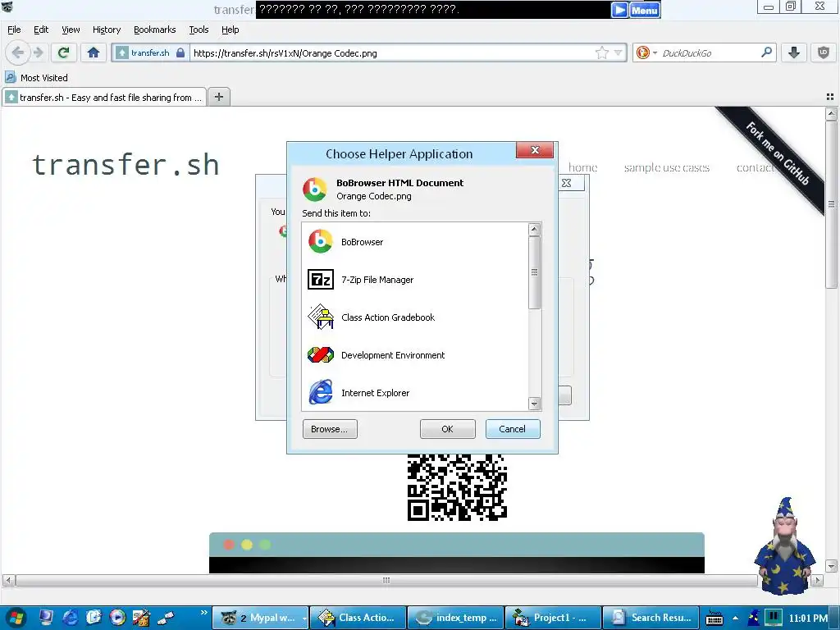Launch Internet Explorer from quick launch
The image size is (840, 630).
(71, 618)
